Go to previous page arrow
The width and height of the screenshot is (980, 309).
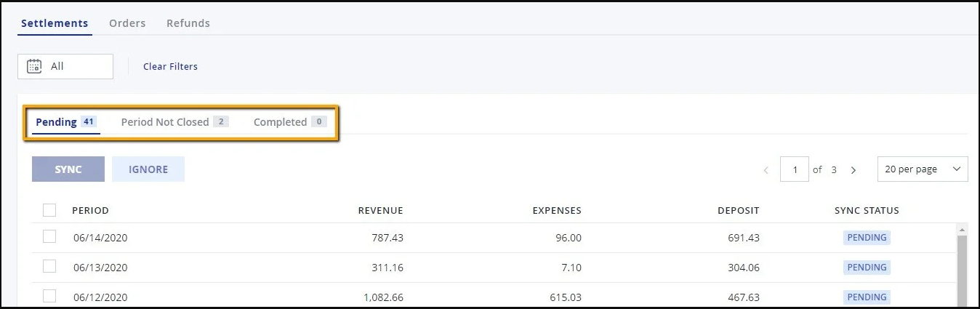(766, 170)
